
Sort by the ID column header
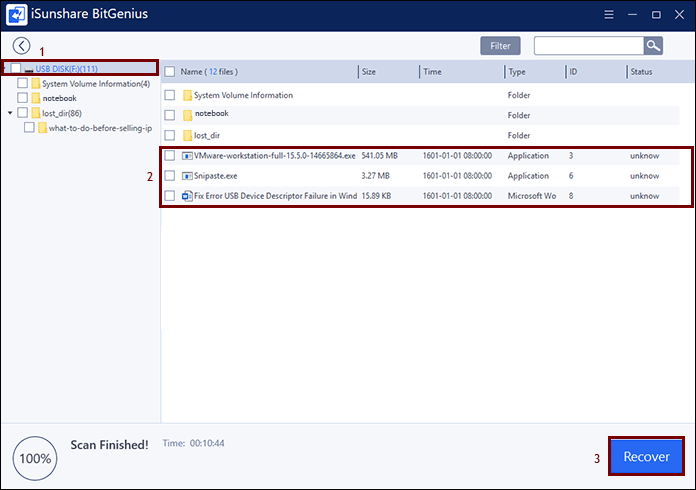(573, 71)
